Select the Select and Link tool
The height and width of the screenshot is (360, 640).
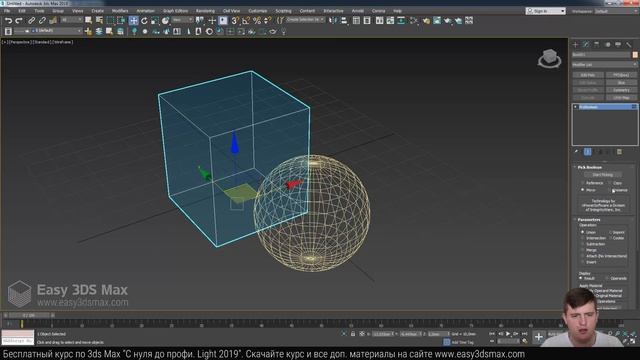(31, 20)
